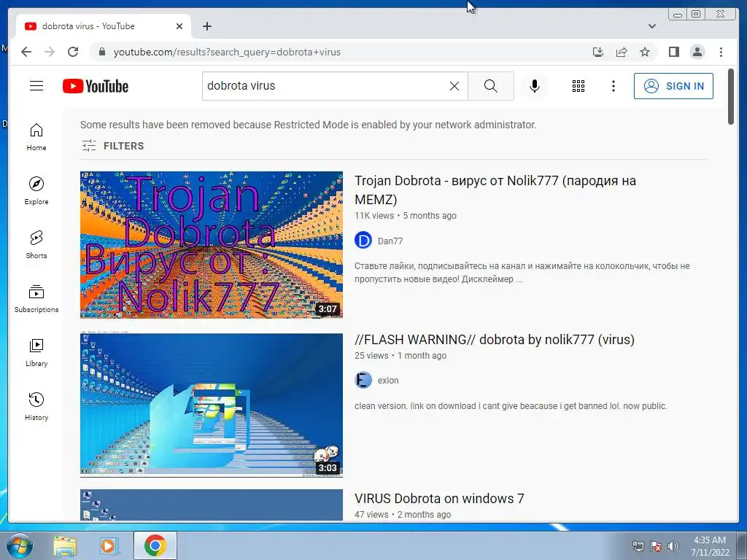
Task: Open Shorts in the sidebar
Action: pyautogui.click(x=36, y=245)
